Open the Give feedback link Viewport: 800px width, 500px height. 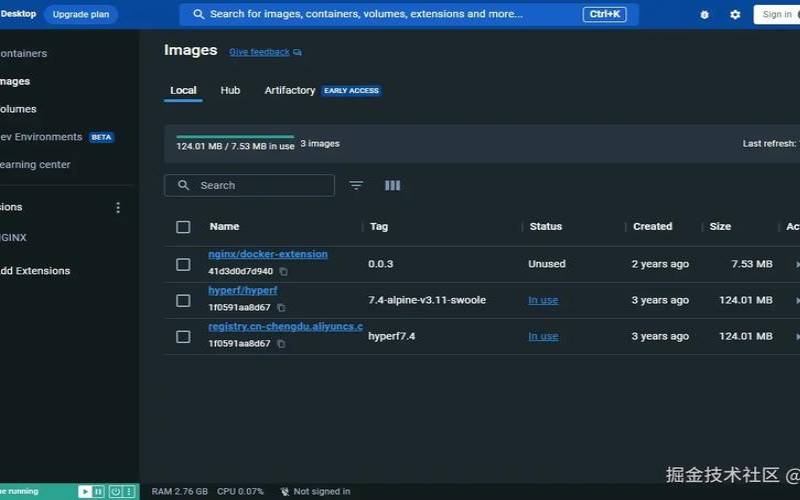coord(259,52)
